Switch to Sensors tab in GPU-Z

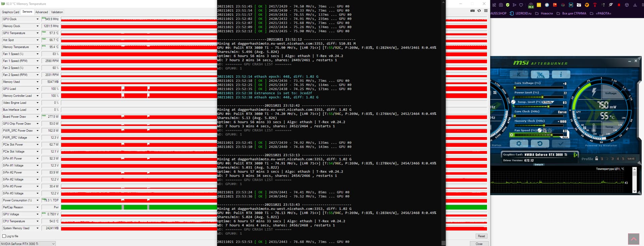click(x=27, y=12)
